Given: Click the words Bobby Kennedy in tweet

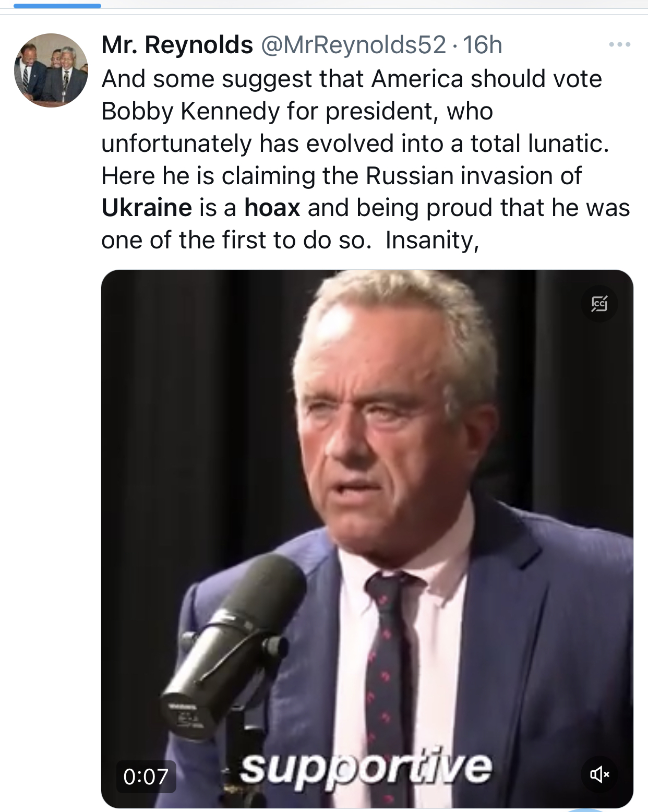Looking at the screenshot, I should pos(190,111).
